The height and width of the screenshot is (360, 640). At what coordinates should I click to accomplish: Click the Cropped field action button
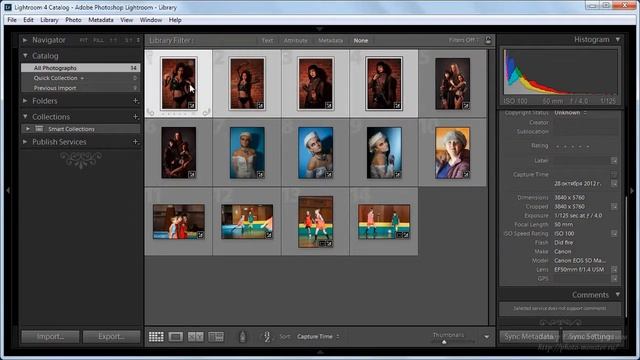pos(614,207)
